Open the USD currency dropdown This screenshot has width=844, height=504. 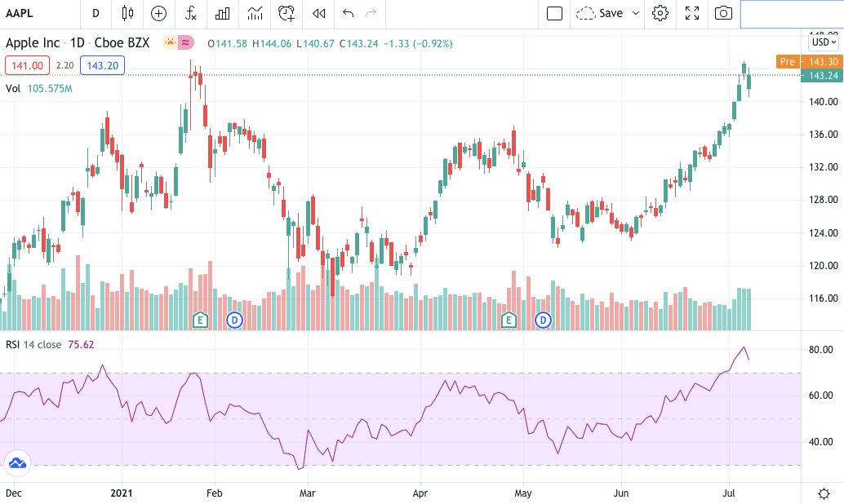coord(824,42)
